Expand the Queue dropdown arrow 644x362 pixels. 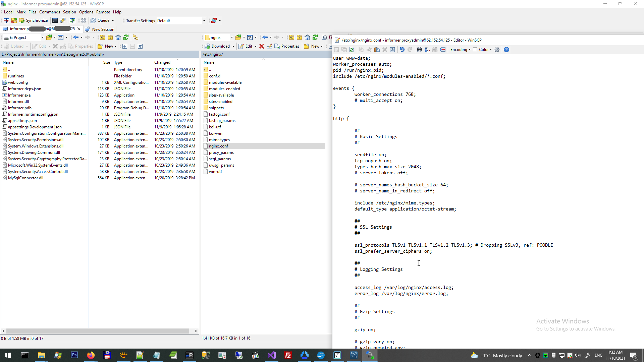tap(113, 21)
